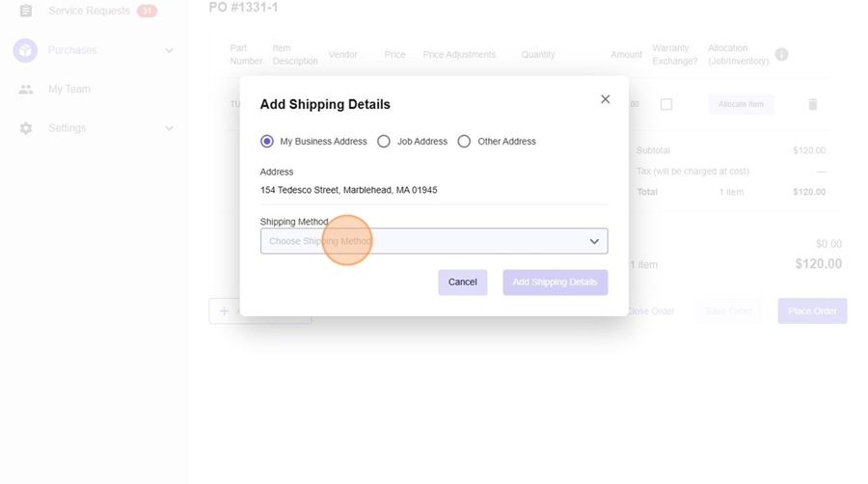Click the info icon beside Allocation column

click(x=781, y=55)
